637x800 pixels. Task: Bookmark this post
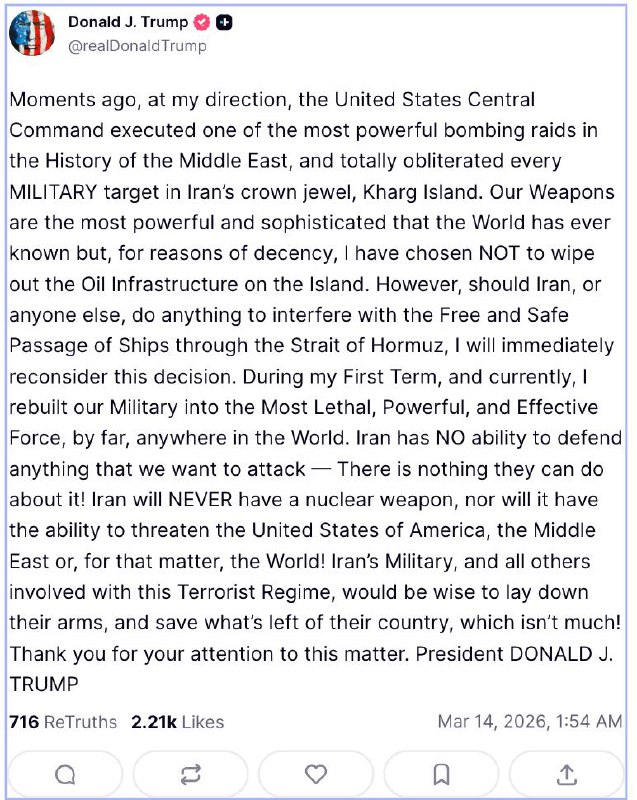pos(441,774)
